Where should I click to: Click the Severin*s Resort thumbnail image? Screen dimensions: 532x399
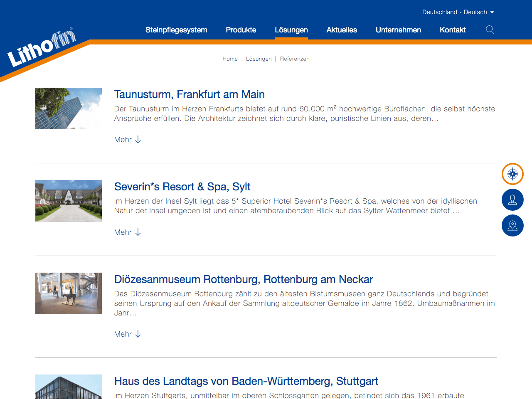(69, 201)
